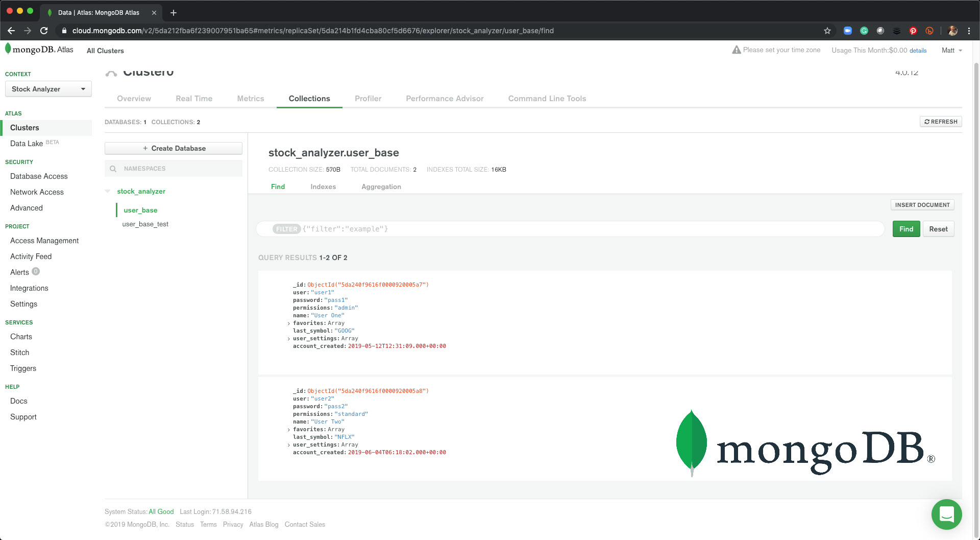This screenshot has height=540, width=980.
Task: Click All Clusters link
Action: 105,51
